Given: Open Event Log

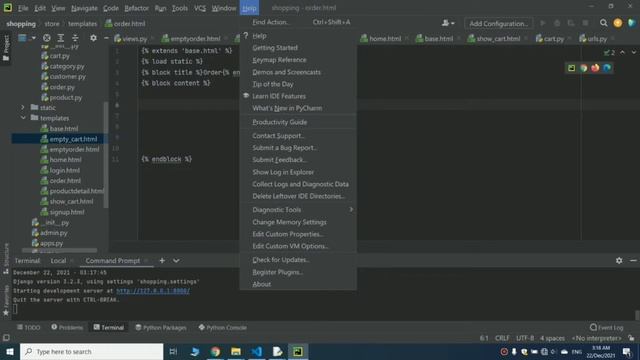Looking at the screenshot, I should (x=607, y=328).
